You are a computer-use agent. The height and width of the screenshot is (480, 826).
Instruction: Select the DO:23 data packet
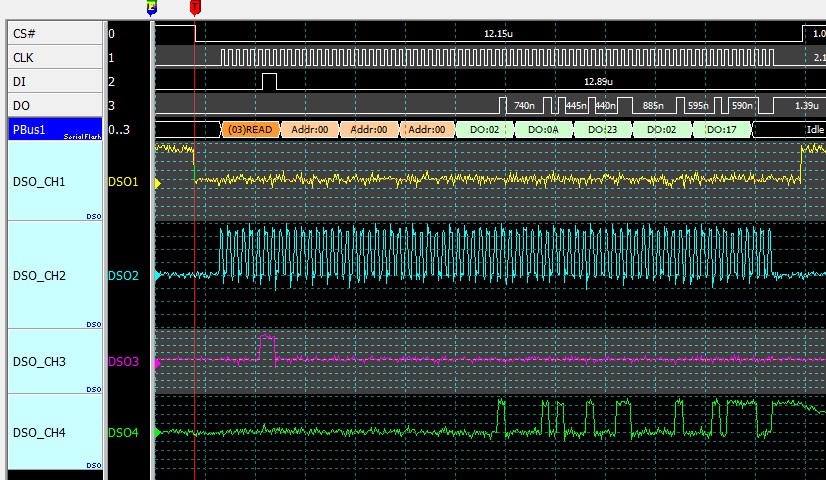602,130
